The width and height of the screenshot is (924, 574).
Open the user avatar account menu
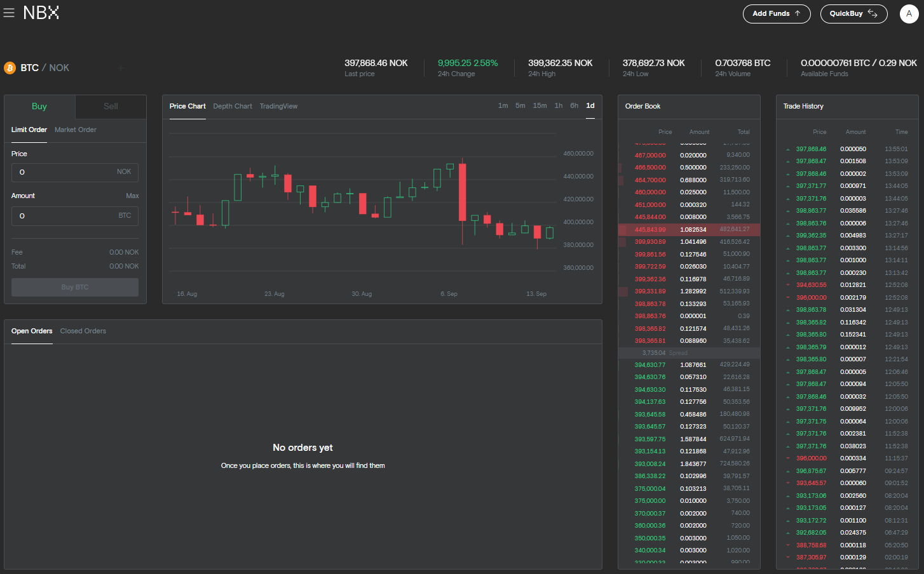(x=909, y=14)
